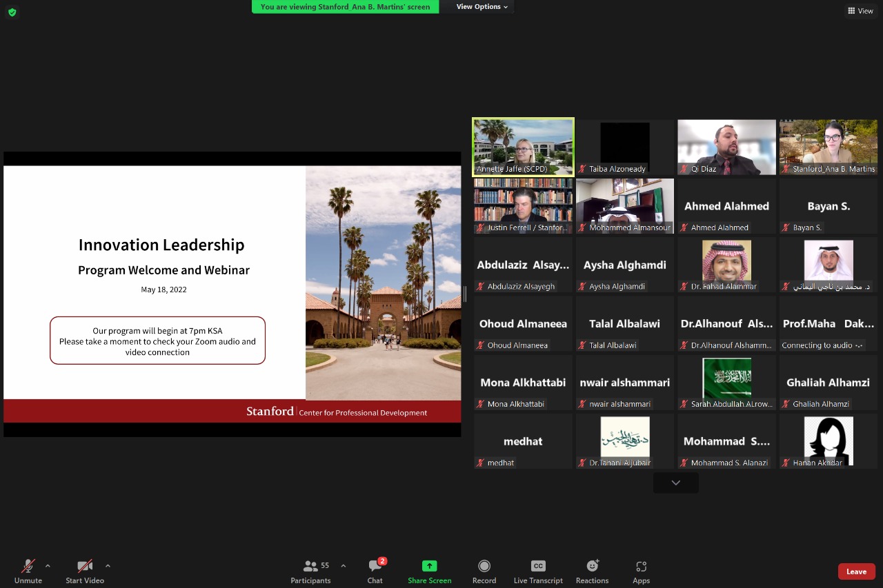This screenshot has width=883, height=588.
Task: Unmute the microphone
Action: pyautogui.click(x=28, y=571)
